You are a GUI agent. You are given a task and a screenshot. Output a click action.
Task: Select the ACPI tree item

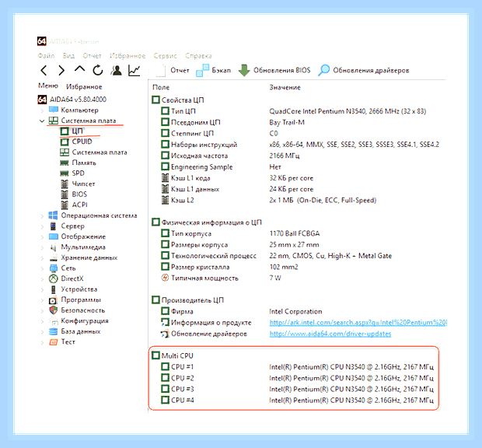[74, 205]
